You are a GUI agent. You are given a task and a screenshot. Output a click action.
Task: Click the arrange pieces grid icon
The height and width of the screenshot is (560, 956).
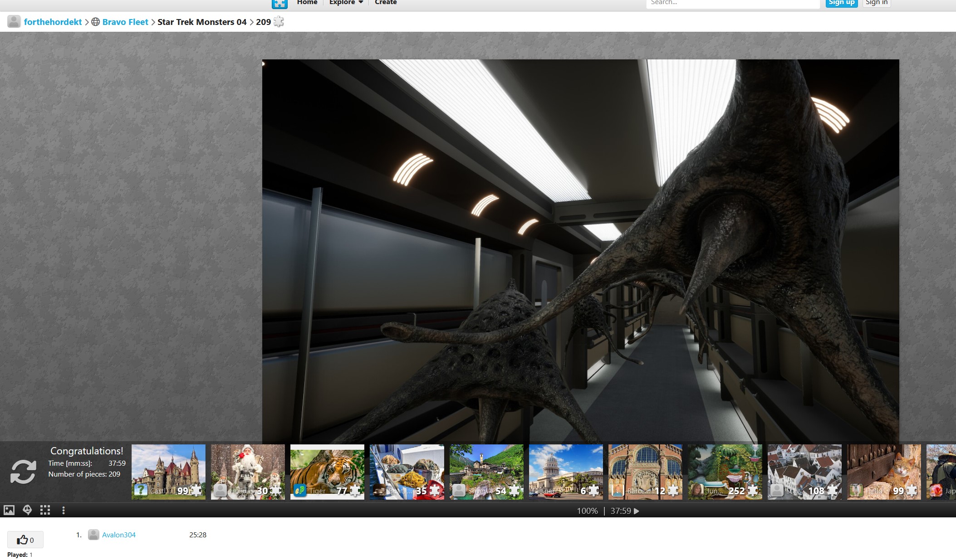coord(45,510)
